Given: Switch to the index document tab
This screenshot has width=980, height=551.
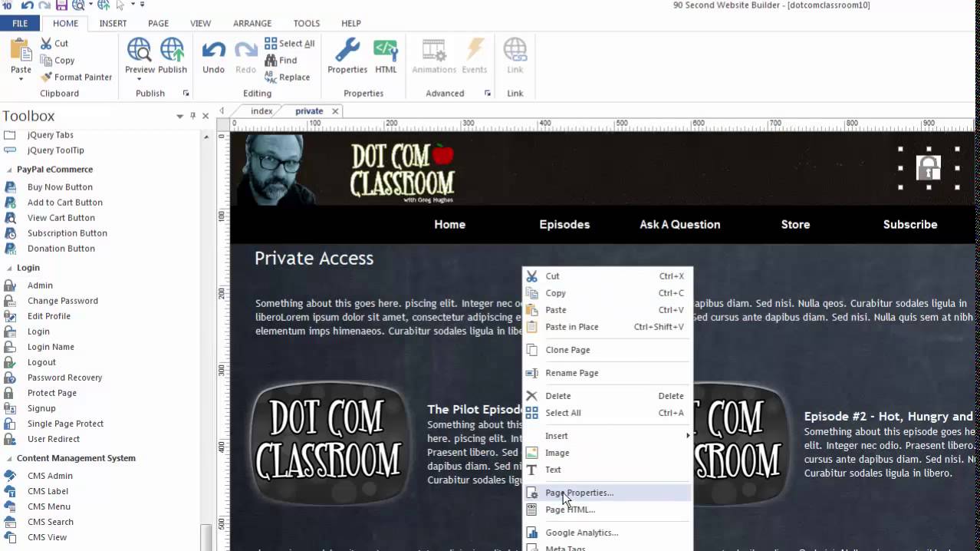Looking at the screenshot, I should click(x=261, y=111).
